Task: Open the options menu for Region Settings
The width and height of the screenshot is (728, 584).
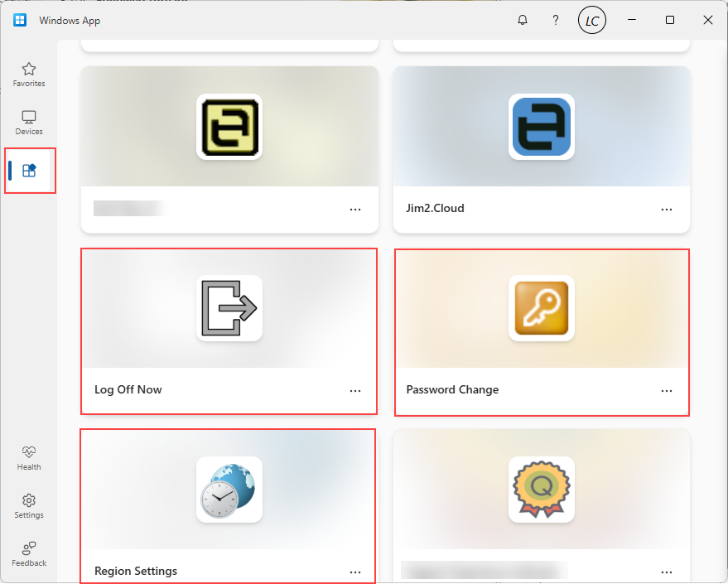Action: (355, 572)
